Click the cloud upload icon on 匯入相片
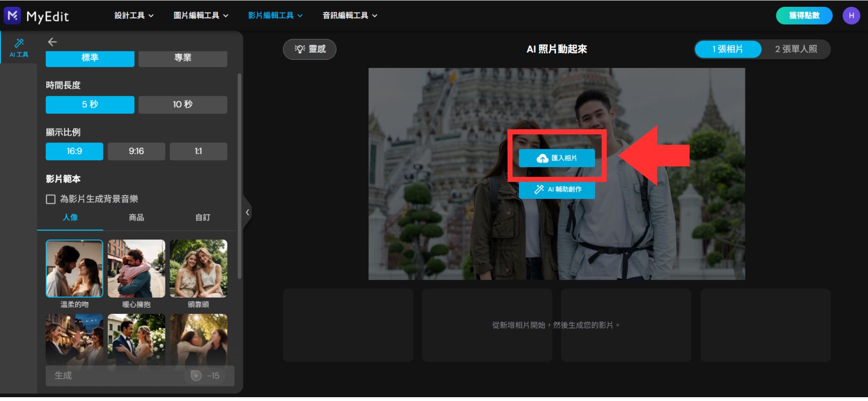This screenshot has width=868, height=401. [542, 158]
